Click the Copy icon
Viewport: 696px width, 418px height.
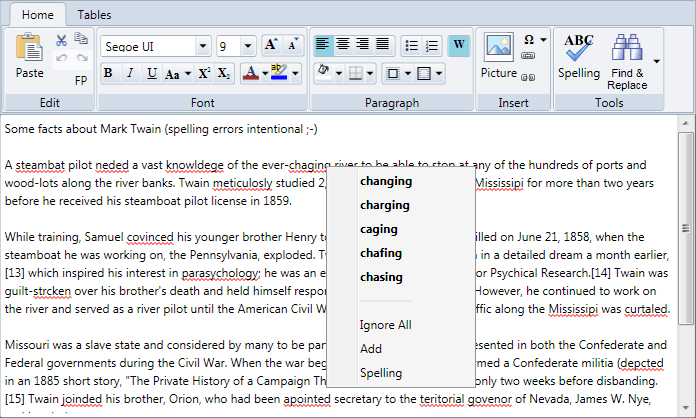pyautogui.click(x=81, y=39)
